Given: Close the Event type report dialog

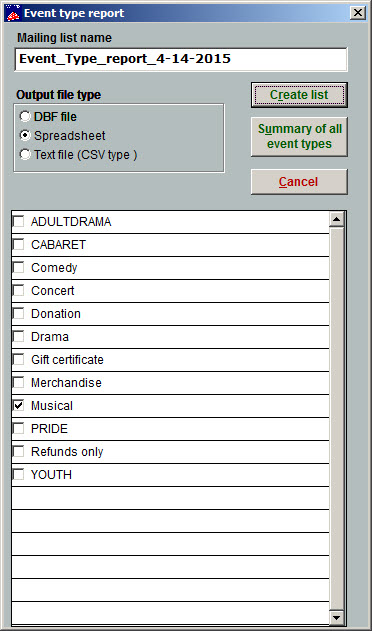Looking at the screenshot, I should [x=358, y=13].
